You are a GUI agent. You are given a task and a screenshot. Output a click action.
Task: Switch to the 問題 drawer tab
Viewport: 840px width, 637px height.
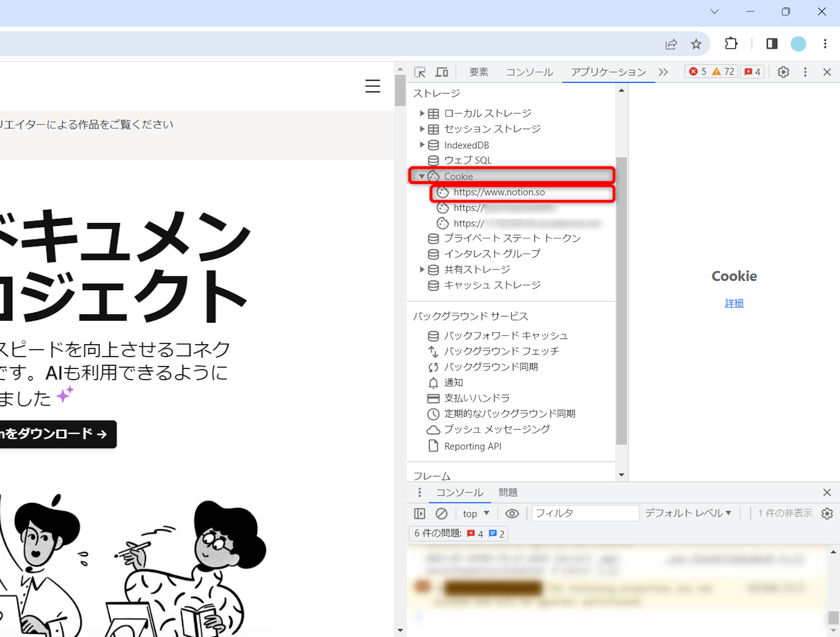(x=508, y=492)
